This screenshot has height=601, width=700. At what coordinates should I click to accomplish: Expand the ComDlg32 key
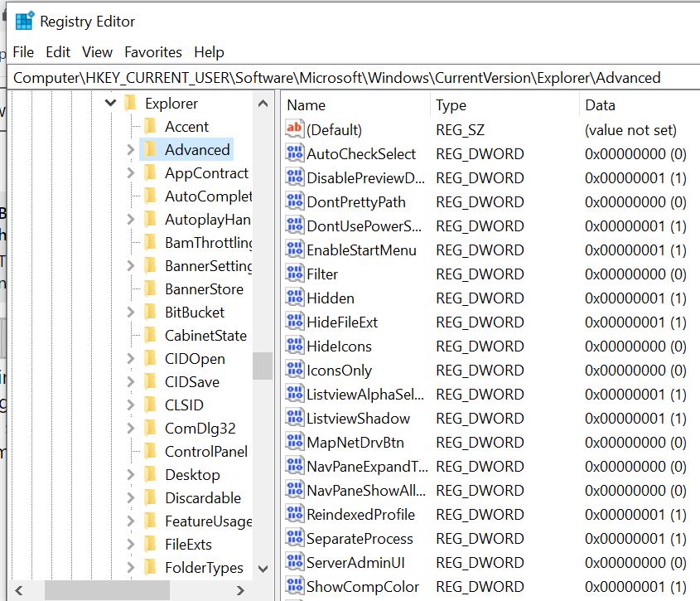tap(130, 428)
